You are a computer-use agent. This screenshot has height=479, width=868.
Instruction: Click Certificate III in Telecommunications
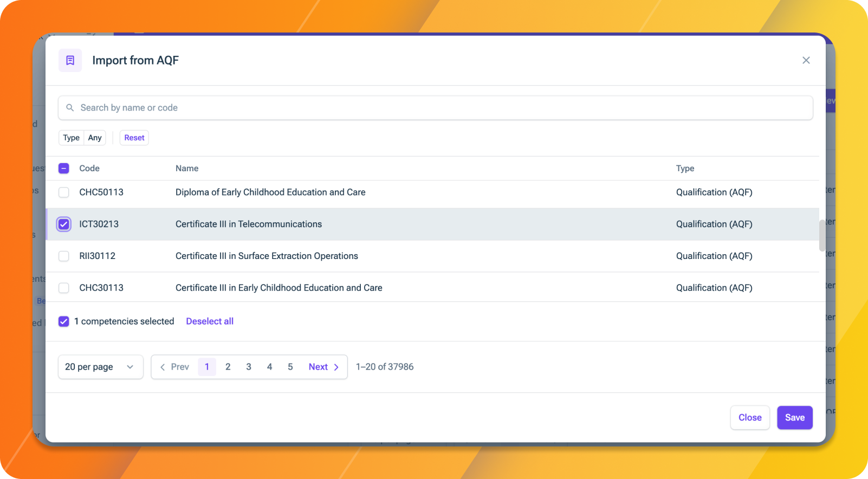coord(249,224)
